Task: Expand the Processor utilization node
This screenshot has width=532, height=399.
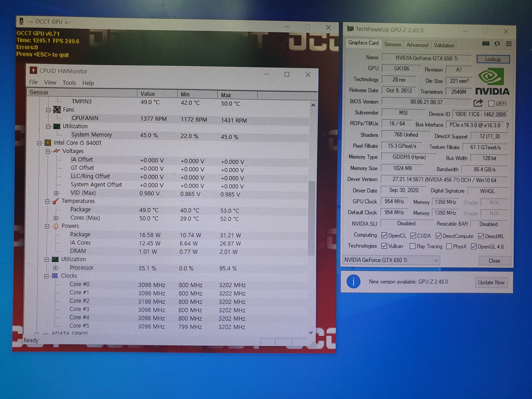Action: click(55, 268)
